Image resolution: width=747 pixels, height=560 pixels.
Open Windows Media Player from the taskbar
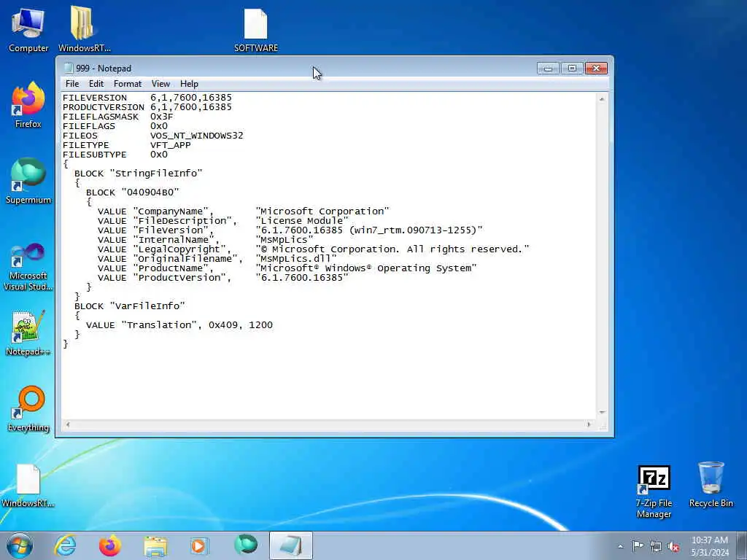tap(198, 545)
